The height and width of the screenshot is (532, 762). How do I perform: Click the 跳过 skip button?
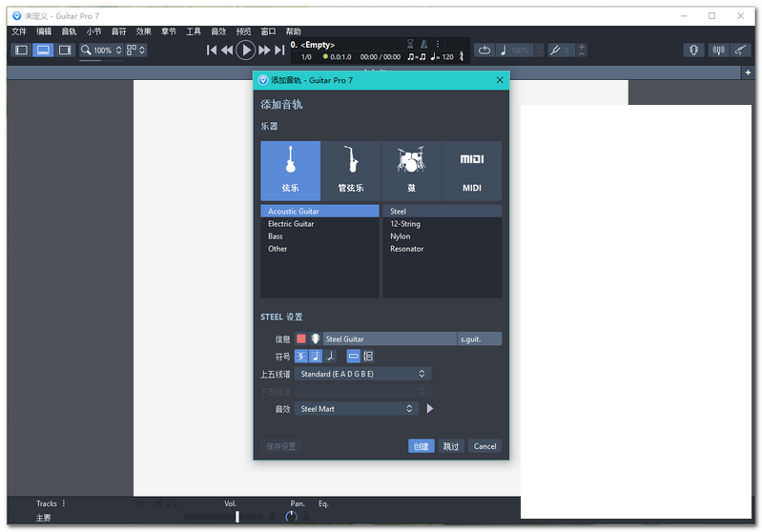(451, 446)
